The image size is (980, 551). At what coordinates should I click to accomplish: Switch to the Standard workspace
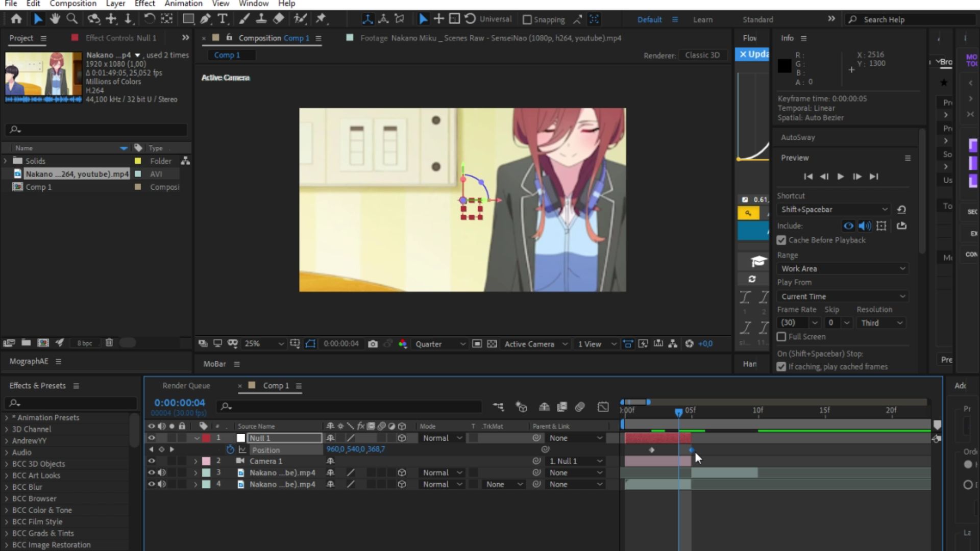[x=757, y=20]
